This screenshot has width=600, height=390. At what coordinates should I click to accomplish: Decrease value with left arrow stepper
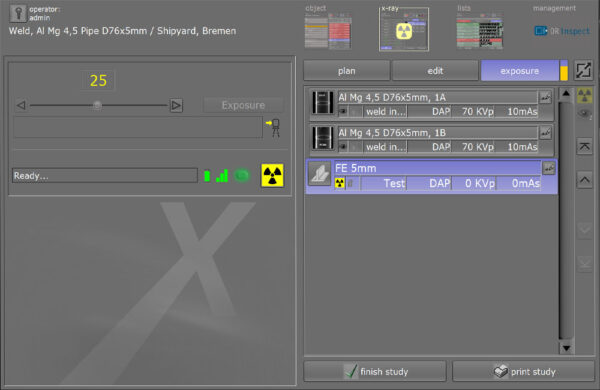(x=21, y=105)
